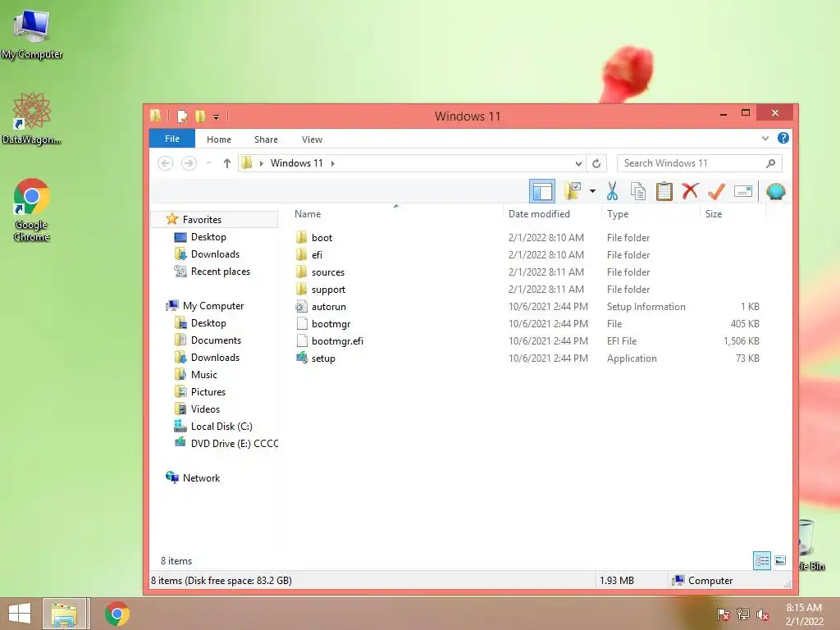The width and height of the screenshot is (840, 630).
Task: Click the Copy icon in the toolbar
Action: tap(637, 191)
